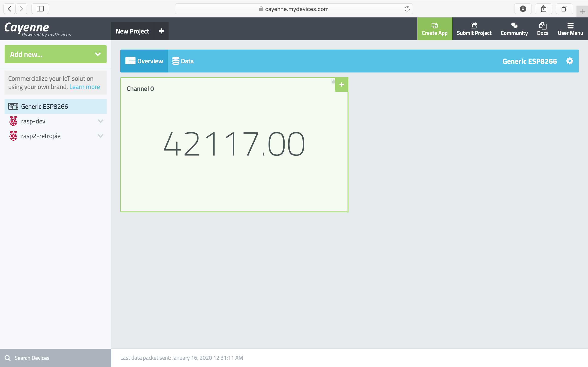Select Generic ESP8266 in device list
This screenshot has height=367, width=588.
click(45, 107)
